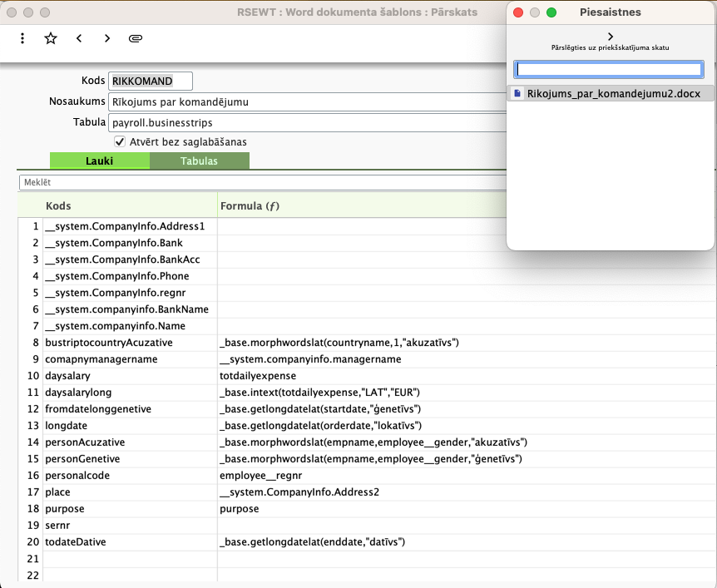The width and height of the screenshot is (717, 588).
Task: Switch to preview view chevron in Piesaistnes
Action: (610, 36)
